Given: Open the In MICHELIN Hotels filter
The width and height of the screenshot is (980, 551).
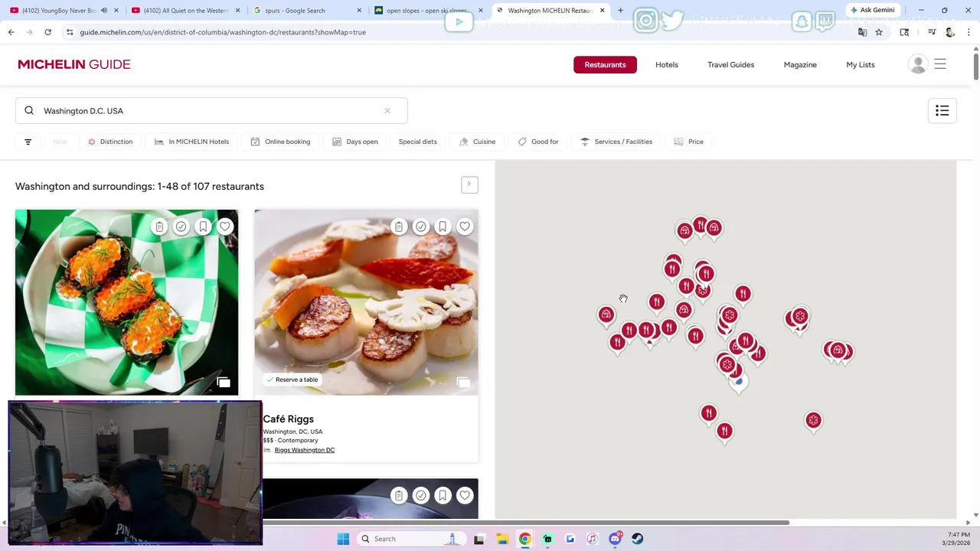Looking at the screenshot, I should tap(191, 142).
